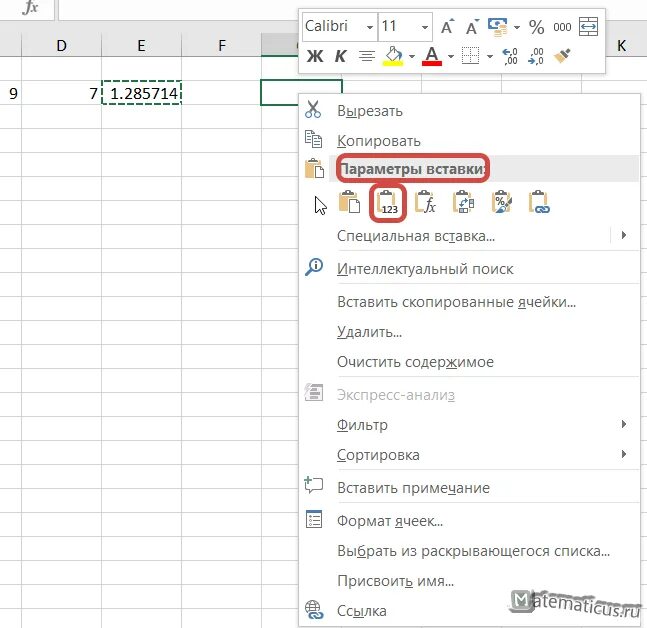Click cell containing 1.285714
This screenshot has width=647, height=628.
tap(142, 93)
